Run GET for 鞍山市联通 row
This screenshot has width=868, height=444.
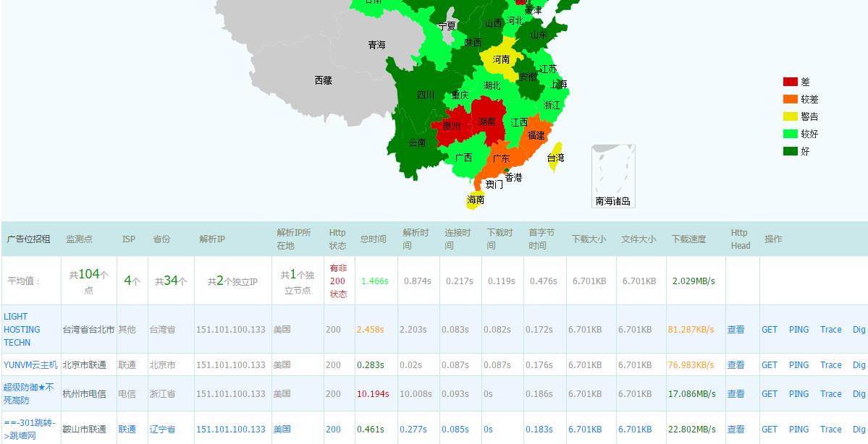[x=770, y=429]
